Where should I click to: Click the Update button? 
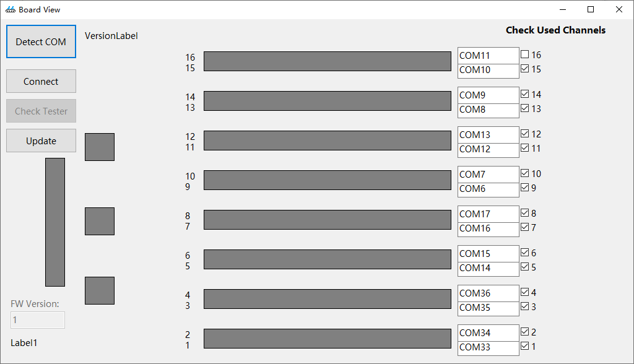click(x=41, y=141)
